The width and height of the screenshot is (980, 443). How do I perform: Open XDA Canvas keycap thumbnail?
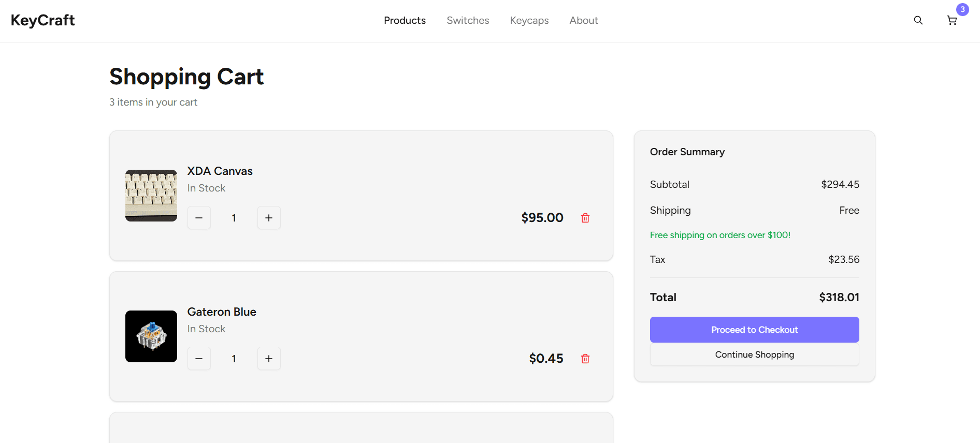tap(151, 196)
